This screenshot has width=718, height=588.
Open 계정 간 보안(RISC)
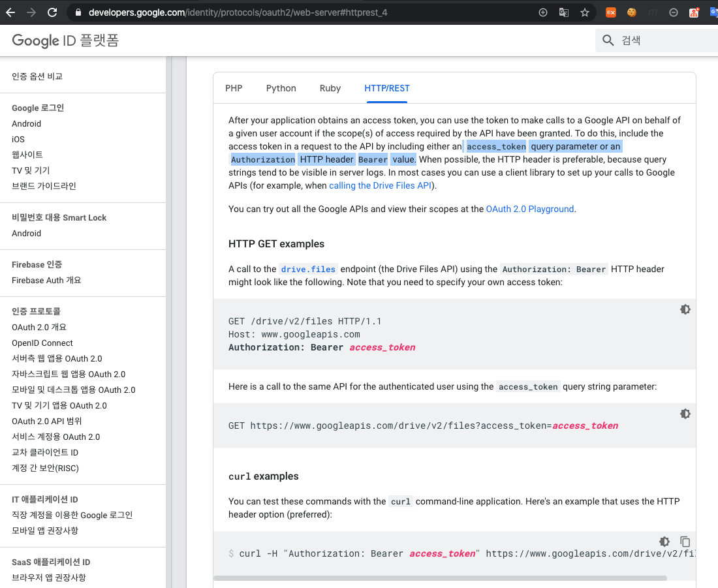tap(45, 468)
